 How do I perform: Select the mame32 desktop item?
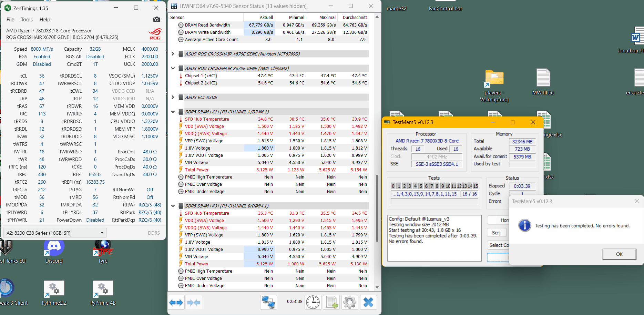[397, 8]
